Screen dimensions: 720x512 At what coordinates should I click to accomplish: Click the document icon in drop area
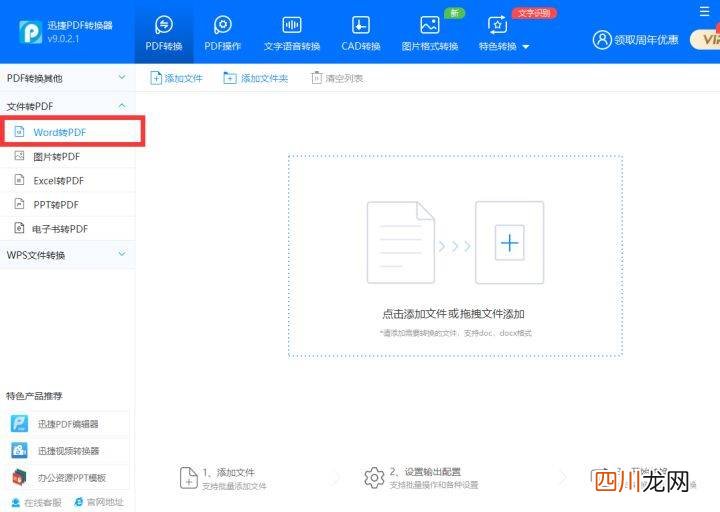pos(401,242)
